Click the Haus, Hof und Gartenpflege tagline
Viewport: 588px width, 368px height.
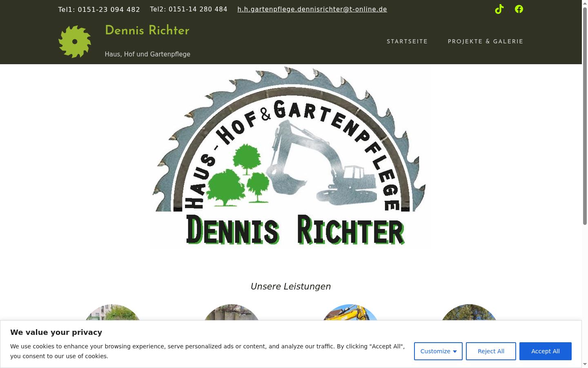coord(147,54)
